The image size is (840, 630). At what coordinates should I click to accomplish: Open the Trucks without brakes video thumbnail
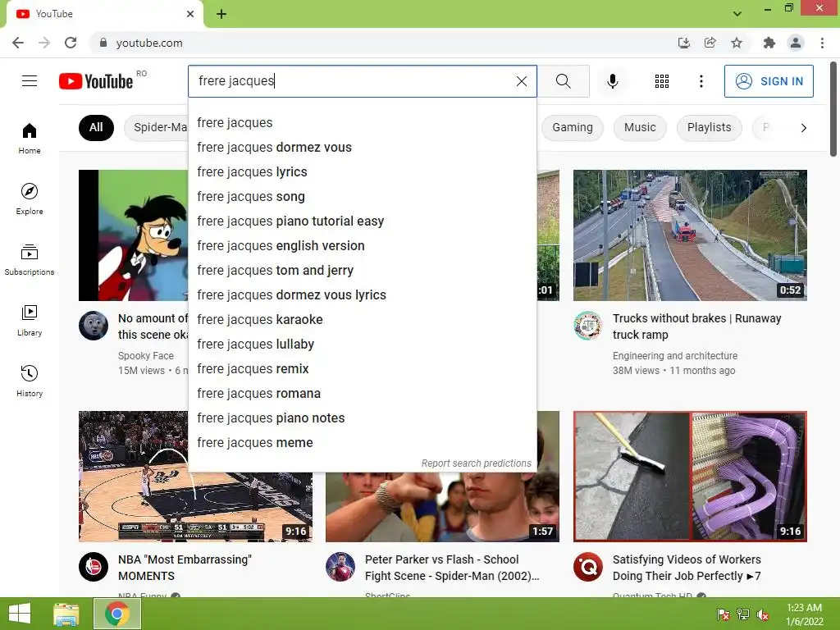pyautogui.click(x=690, y=235)
